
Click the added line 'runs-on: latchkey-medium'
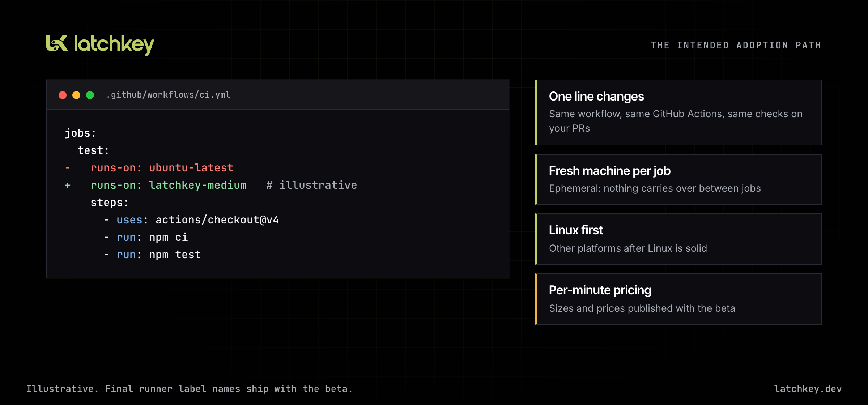click(168, 185)
